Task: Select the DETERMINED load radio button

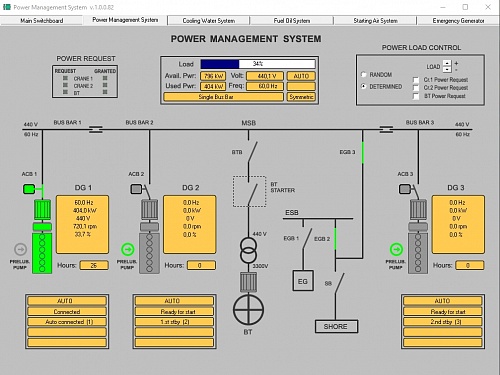Action: (x=364, y=86)
